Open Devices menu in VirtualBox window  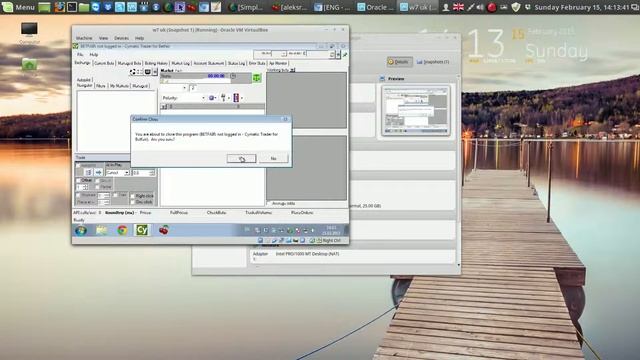pyautogui.click(x=121, y=38)
